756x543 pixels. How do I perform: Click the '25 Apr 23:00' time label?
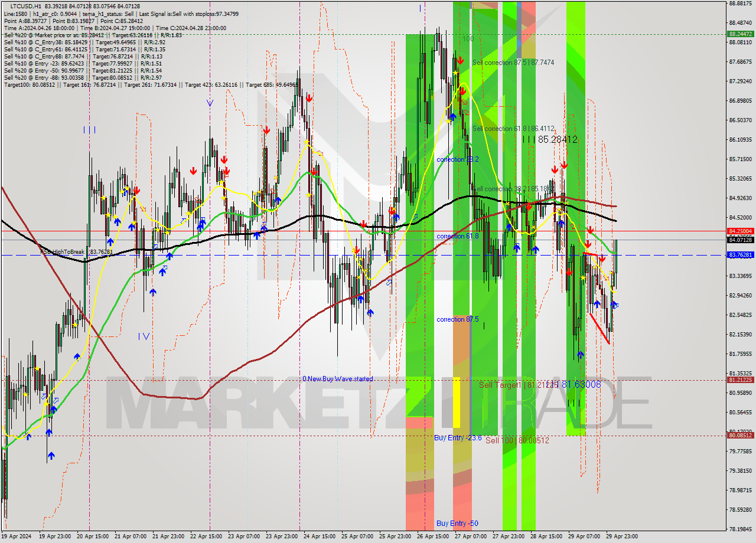coord(395,537)
